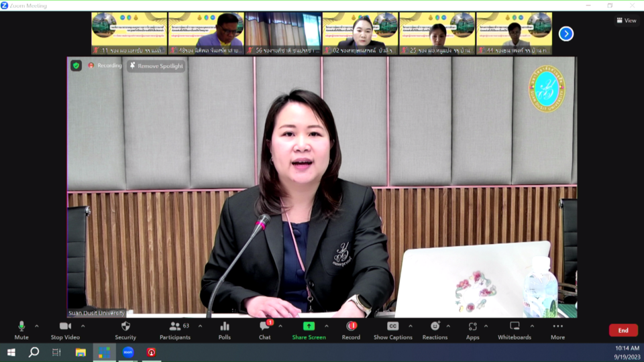Open File Explorer from taskbar

click(80, 352)
